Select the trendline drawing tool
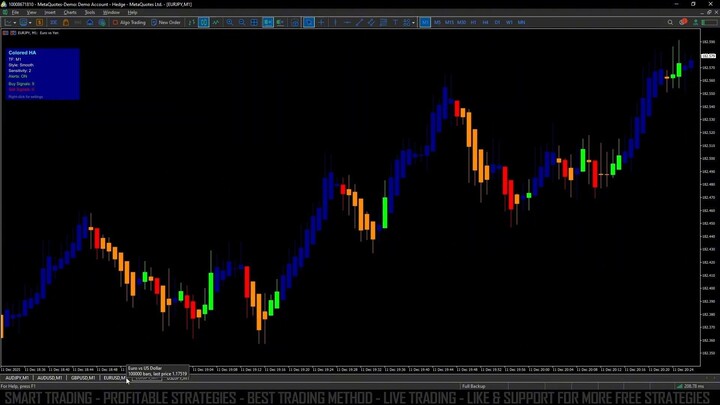The width and height of the screenshot is (720, 405). (359, 22)
